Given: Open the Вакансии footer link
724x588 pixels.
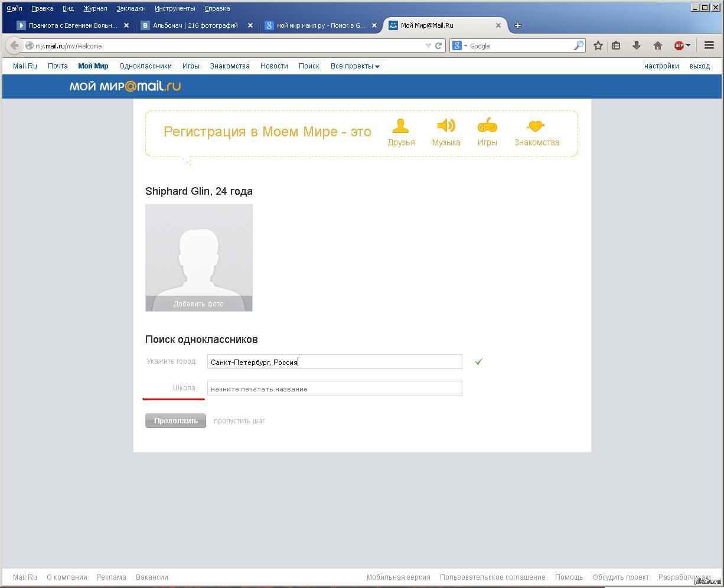Looking at the screenshot, I should [152, 577].
